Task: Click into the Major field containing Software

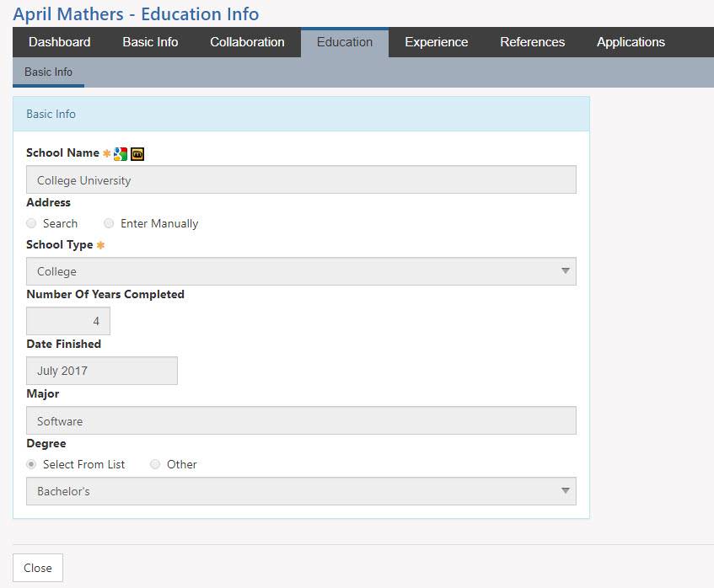Action: click(x=301, y=421)
